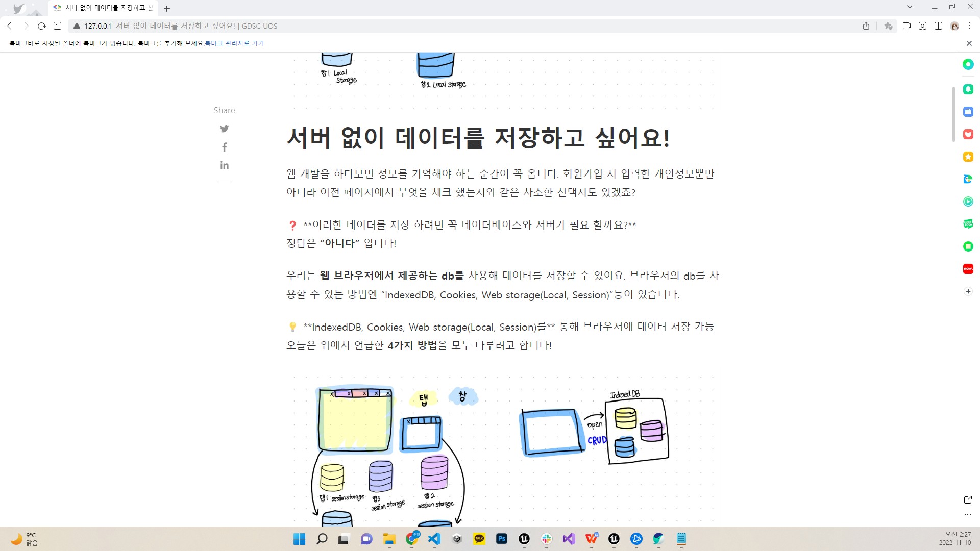Click the video recording toolbar icon
This screenshot has height=551, width=980.
coord(906,26)
